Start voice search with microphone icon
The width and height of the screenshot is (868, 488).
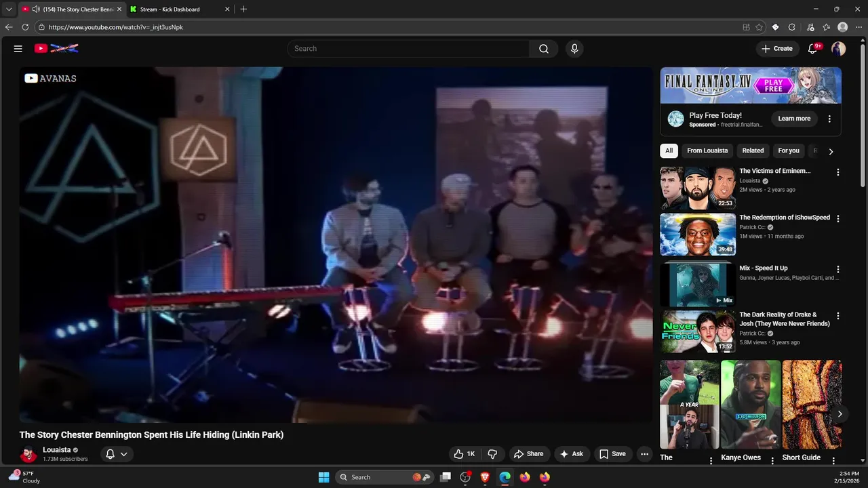[574, 49]
